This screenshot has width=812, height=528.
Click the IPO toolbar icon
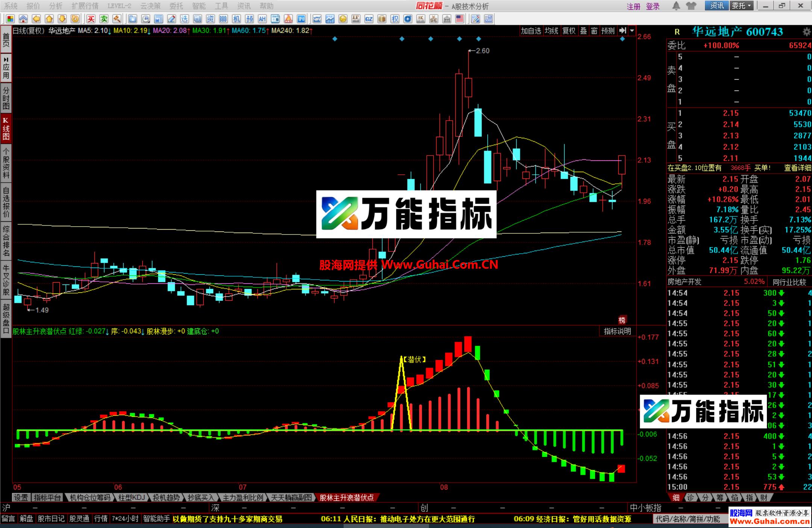pos(301,19)
